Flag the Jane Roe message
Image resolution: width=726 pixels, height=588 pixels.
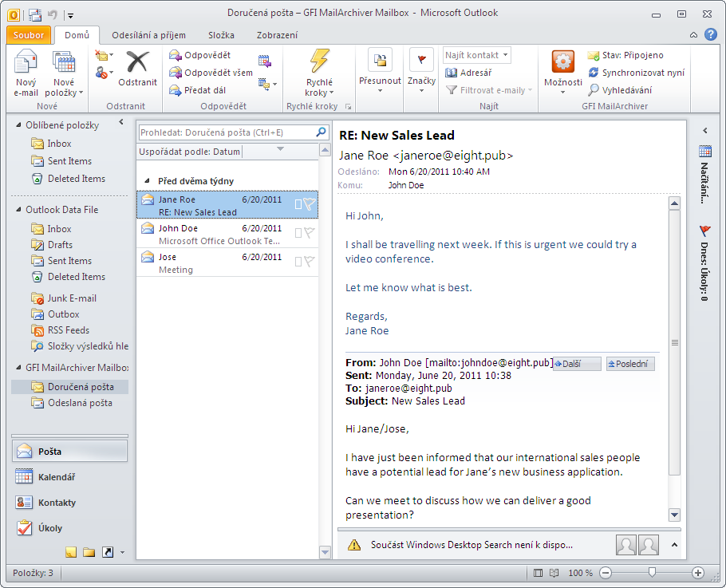tap(310, 203)
